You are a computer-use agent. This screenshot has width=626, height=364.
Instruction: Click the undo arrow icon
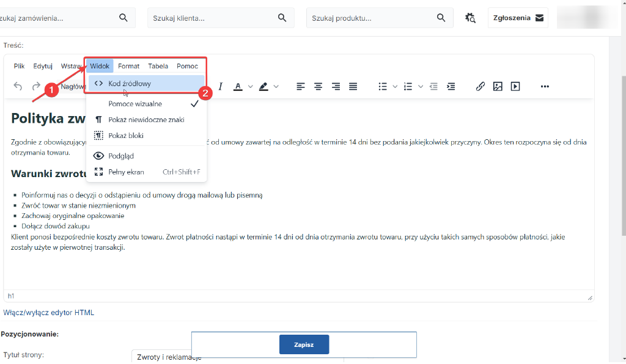tap(18, 86)
